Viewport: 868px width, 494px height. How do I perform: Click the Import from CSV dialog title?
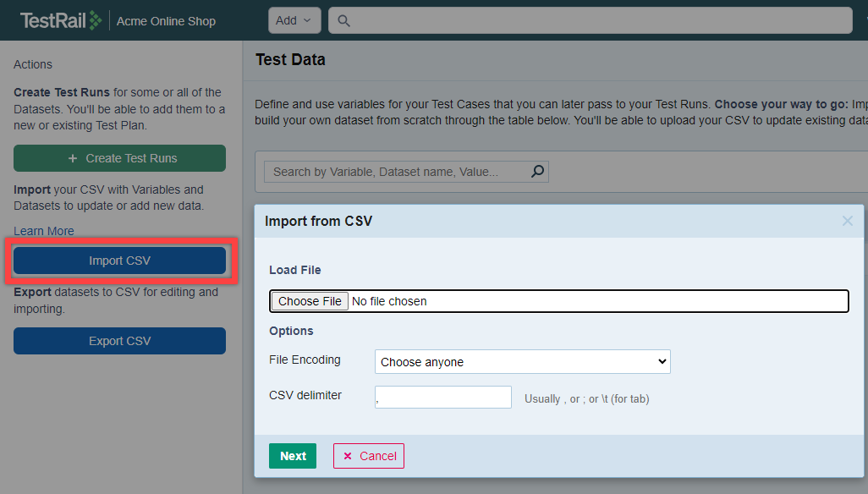(318, 222)
